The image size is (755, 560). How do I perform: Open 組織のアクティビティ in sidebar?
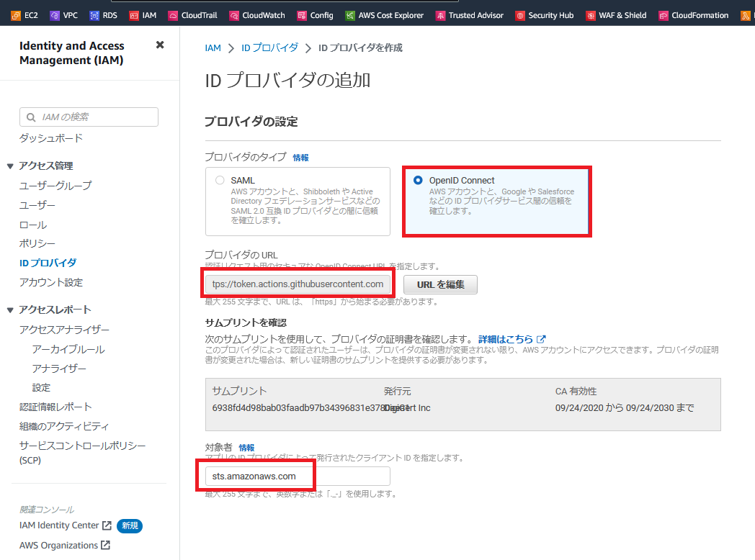pyautogui.click(x=64, y=426)
